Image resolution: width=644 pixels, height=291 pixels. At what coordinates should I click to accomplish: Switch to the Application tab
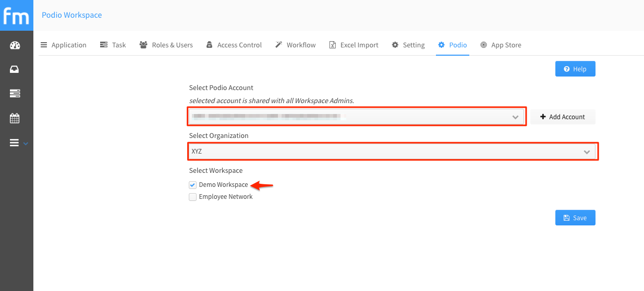click(x=64, y=45)
